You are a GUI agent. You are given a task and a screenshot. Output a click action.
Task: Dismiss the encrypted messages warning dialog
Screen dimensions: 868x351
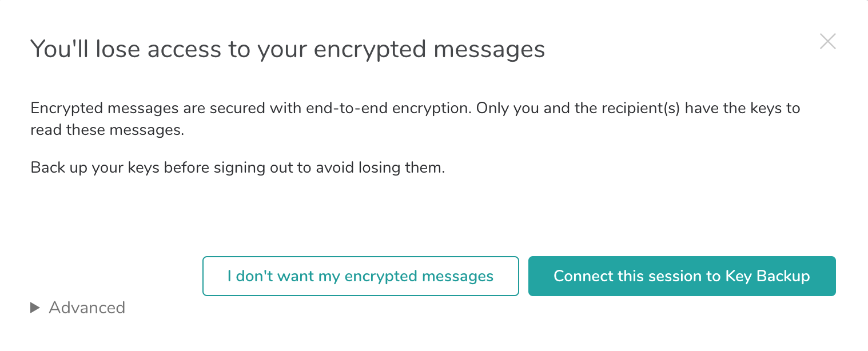click(827, 42)
